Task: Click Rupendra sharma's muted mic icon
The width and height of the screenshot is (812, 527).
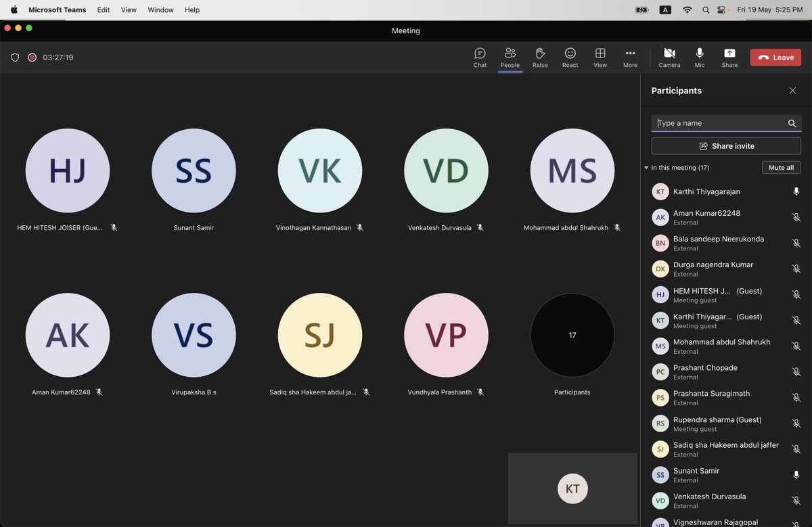Action: click(796, 423)
